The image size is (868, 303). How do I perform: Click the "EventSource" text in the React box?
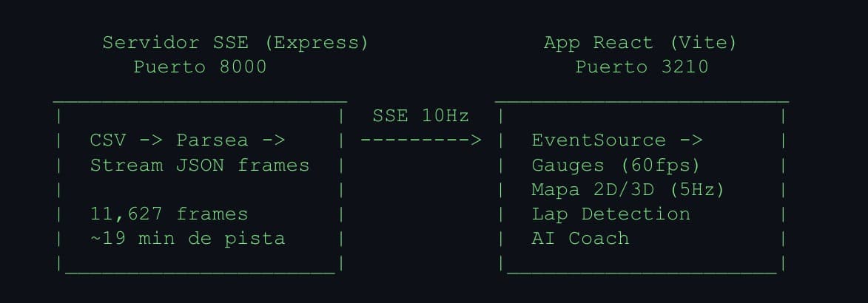[599, 140]
